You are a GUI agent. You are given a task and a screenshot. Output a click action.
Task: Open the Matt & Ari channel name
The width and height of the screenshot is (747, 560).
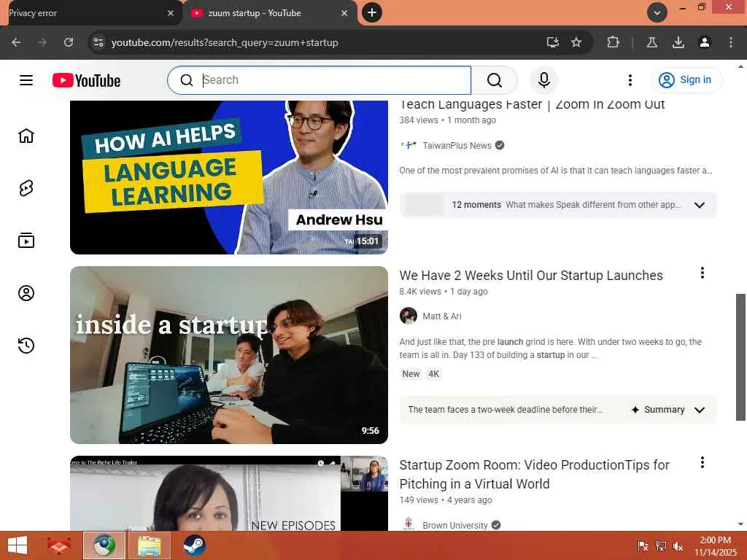coord(441,316)
